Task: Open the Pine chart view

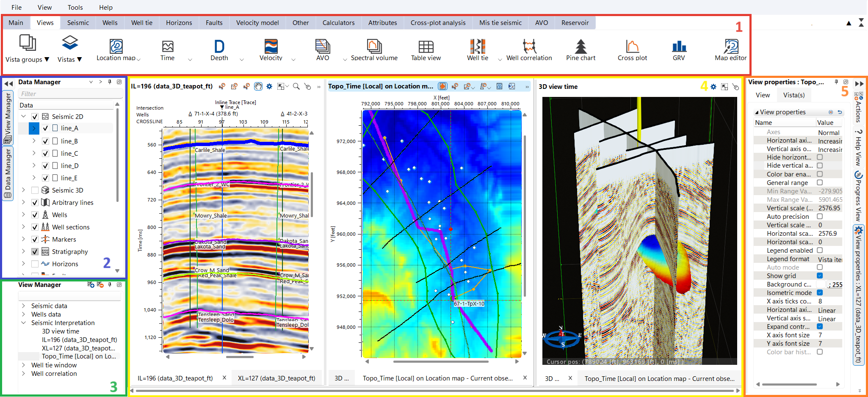Action: (581, 47)
